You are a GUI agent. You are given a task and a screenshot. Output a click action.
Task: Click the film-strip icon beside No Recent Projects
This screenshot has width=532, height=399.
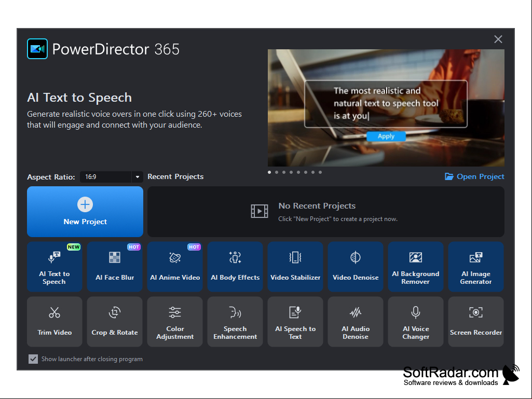[259, 211]
